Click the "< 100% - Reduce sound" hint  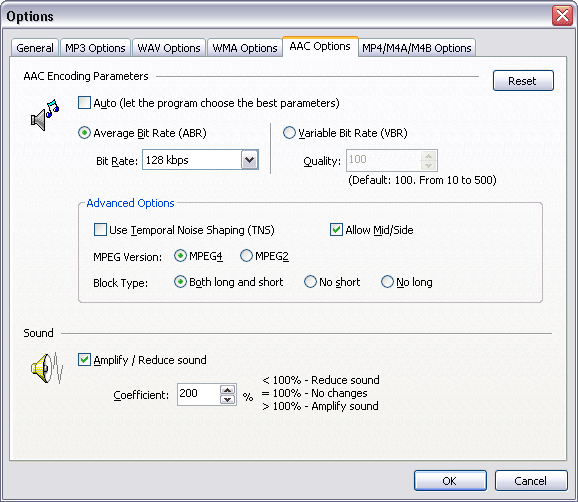(321, 380)
